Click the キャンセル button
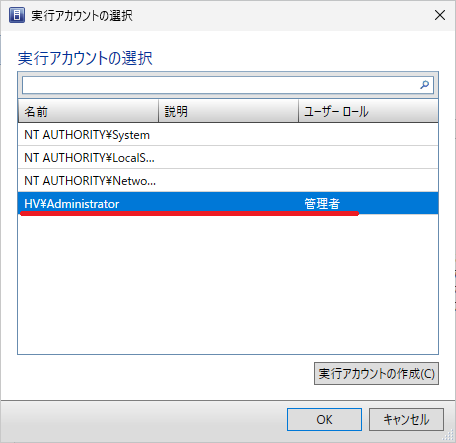The width and height of the screenshot is (456, 443). (406, 419)
